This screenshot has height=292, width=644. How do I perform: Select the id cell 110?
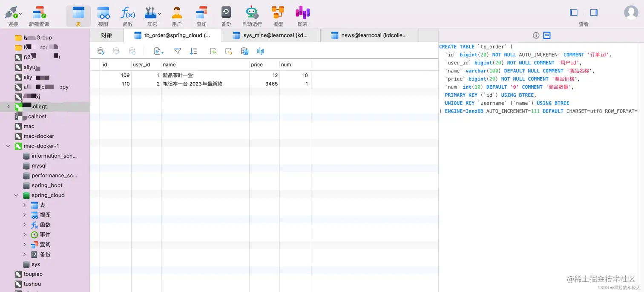(115, 84)
